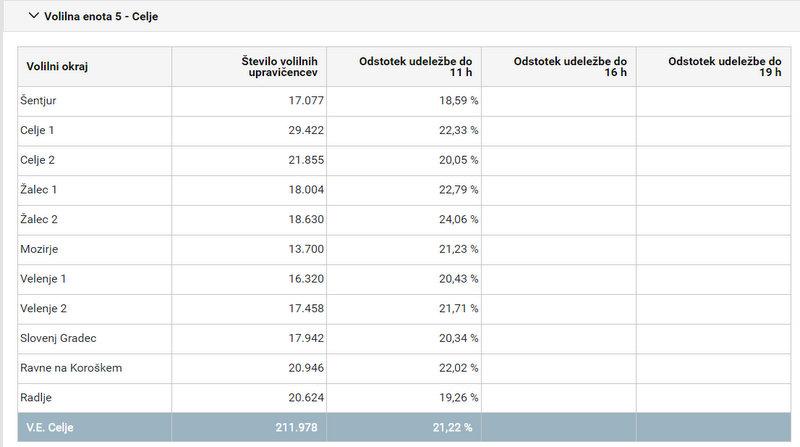Click the Žalec 2 row label
The height and width of the screenshot is (447, 800).
coord(38,219)
